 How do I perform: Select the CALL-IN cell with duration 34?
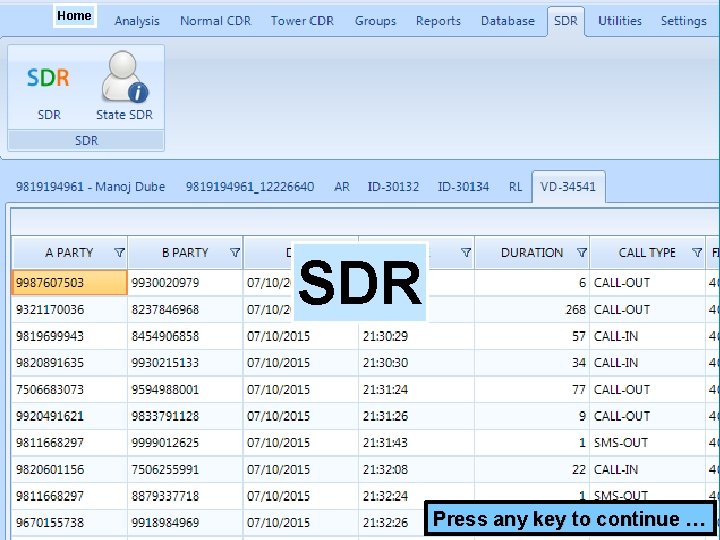648,363
